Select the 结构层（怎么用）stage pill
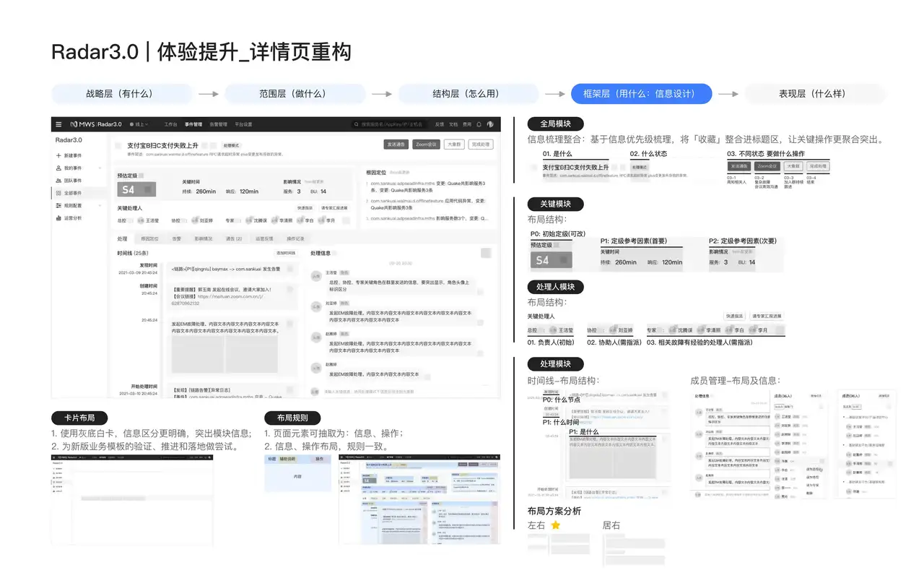The image size is (924, 578). pyautogui.click(x=468, y=94)
